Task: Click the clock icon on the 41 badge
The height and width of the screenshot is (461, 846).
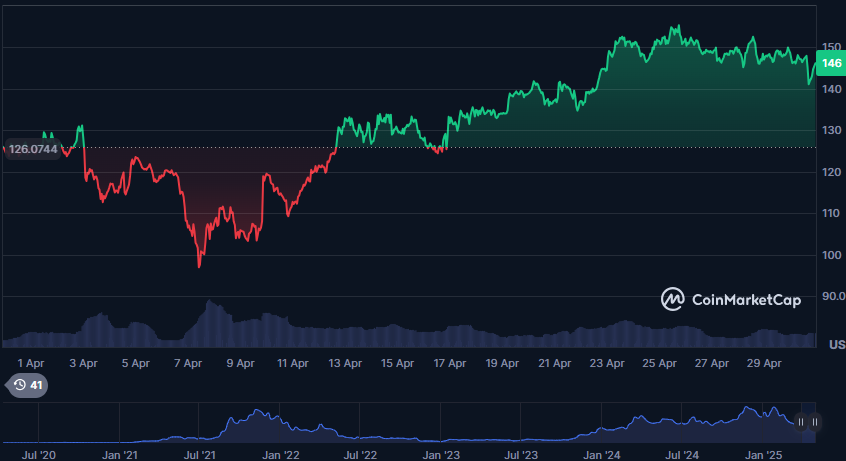Action: (19, 385)
